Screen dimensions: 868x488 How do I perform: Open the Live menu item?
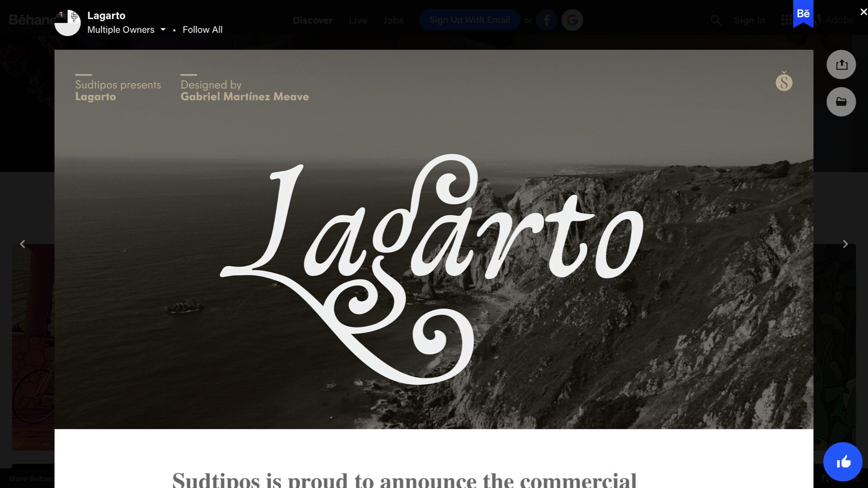click(x=358, y=20)
